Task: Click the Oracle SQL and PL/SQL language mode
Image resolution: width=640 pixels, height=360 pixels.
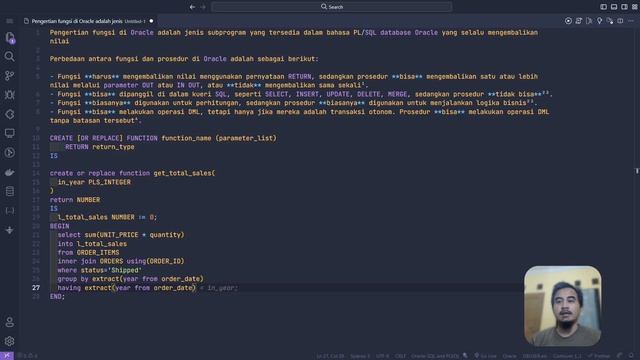Action: 435,356
